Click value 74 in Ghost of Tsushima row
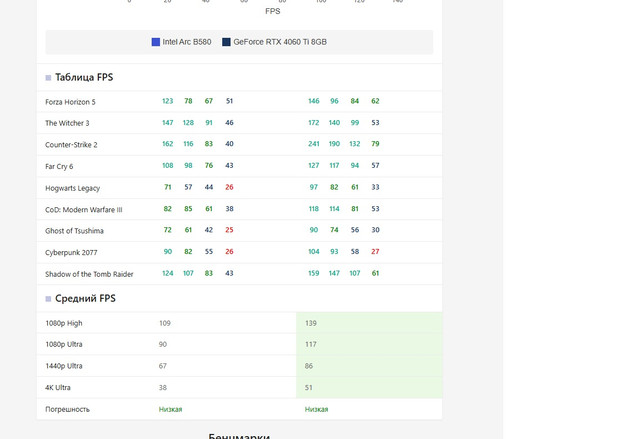 pyautogui.click(x=334, y=230)
